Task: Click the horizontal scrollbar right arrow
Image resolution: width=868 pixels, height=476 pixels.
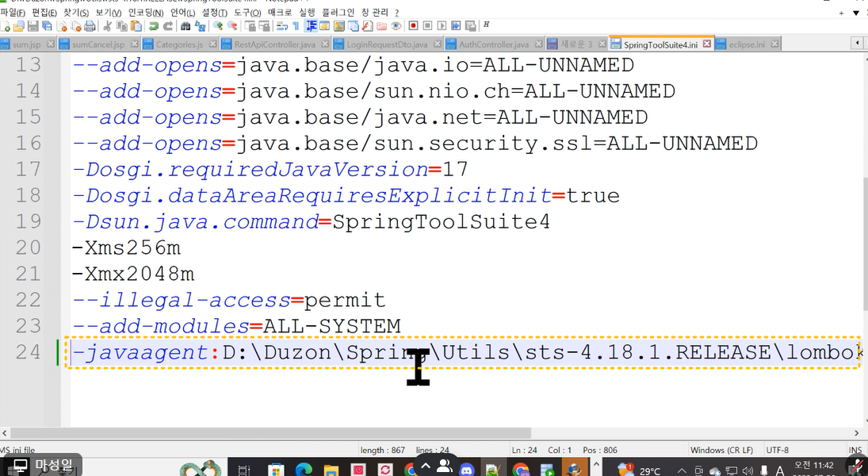Action: (x=857, y=433)
